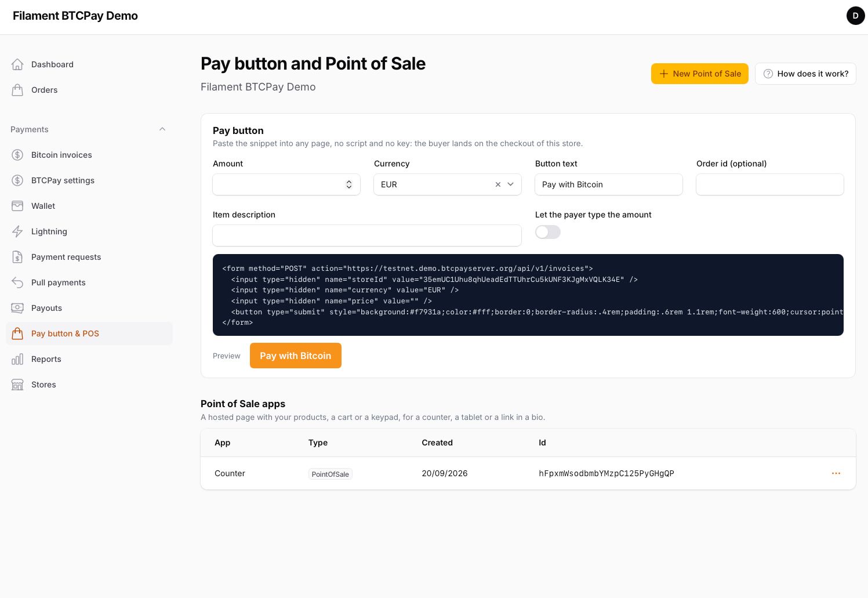Viewport: 868px width, 598px height.
Task: Click the Wallet icon in sidebar
Action: pos(17,206)
